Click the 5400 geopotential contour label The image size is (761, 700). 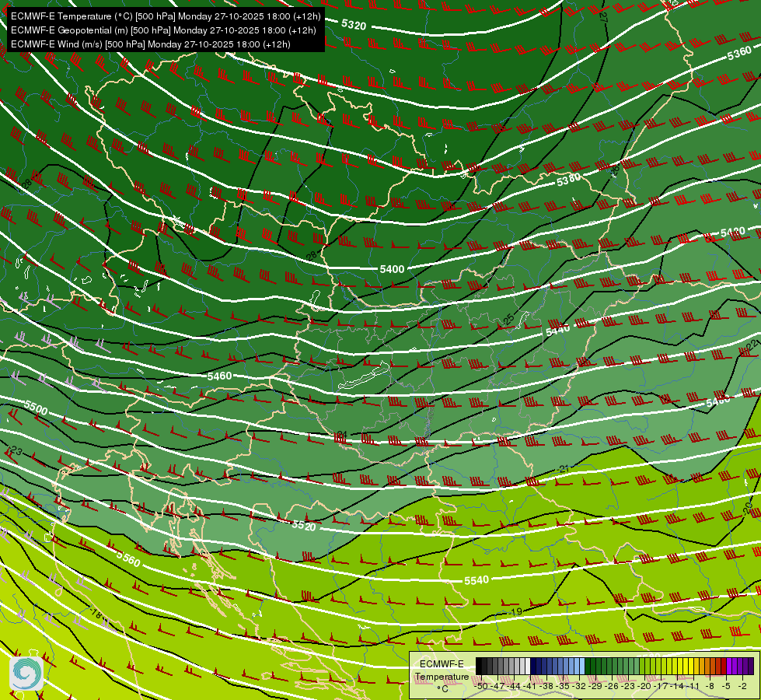392,269
